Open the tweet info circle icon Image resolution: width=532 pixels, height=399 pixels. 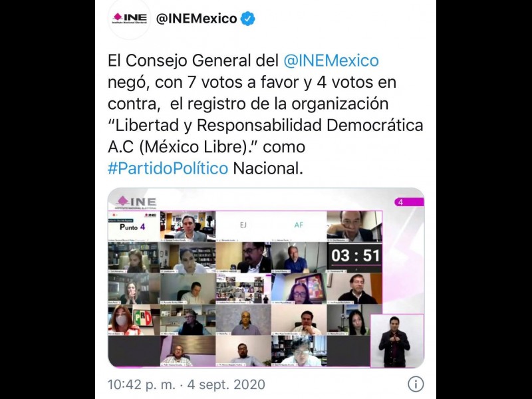tap(416, 384)
